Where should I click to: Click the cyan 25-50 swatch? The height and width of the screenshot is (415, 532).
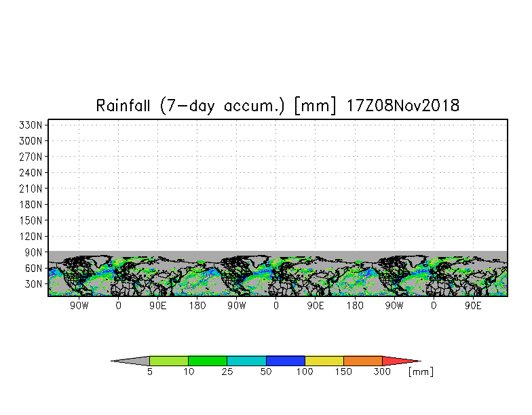click(x=247, y=361)
